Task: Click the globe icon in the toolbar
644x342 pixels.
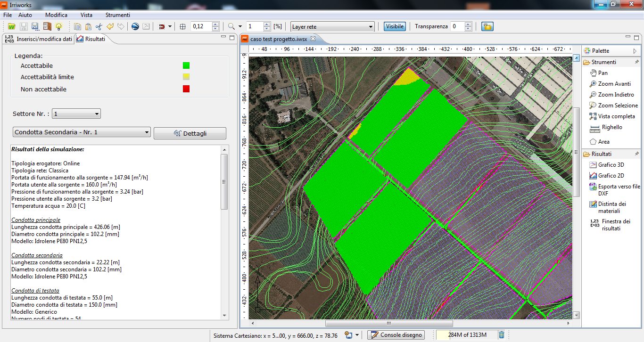Action: [135, 27]
